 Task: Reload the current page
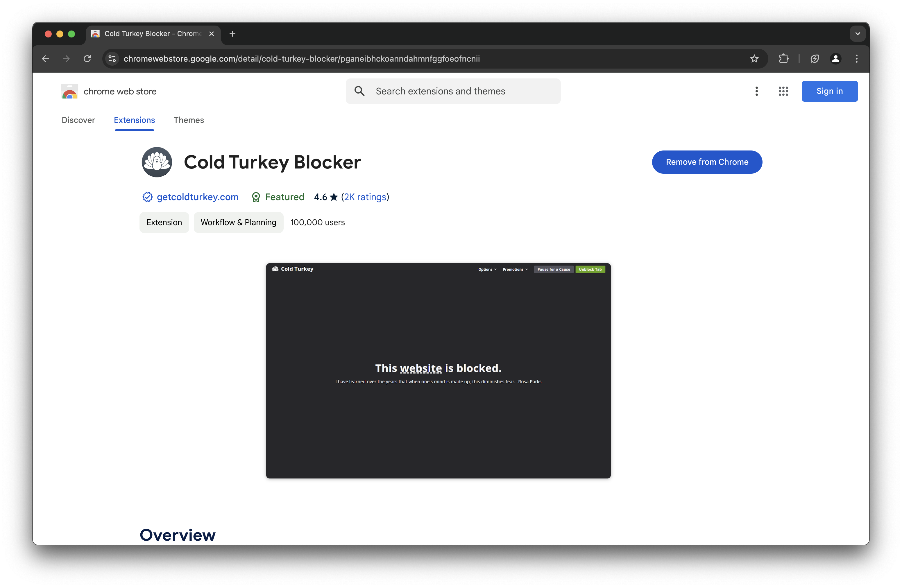pos(87,59)
